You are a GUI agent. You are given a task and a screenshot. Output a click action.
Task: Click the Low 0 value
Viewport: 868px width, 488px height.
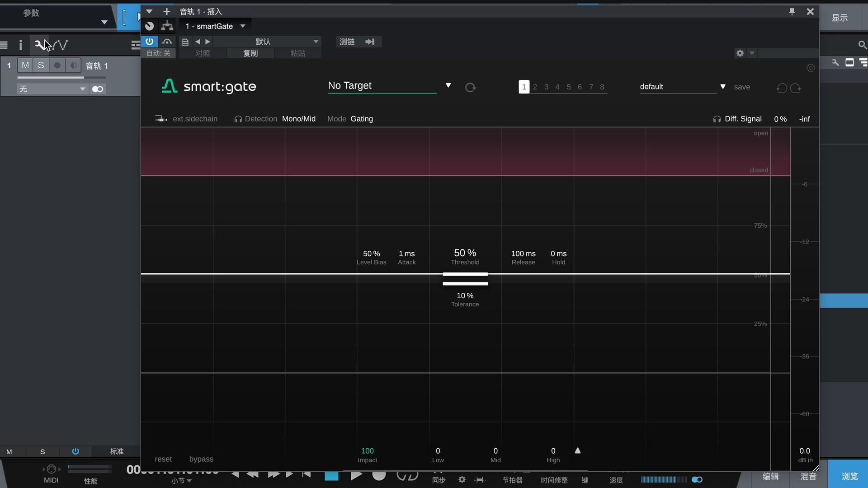pos(438,450)
